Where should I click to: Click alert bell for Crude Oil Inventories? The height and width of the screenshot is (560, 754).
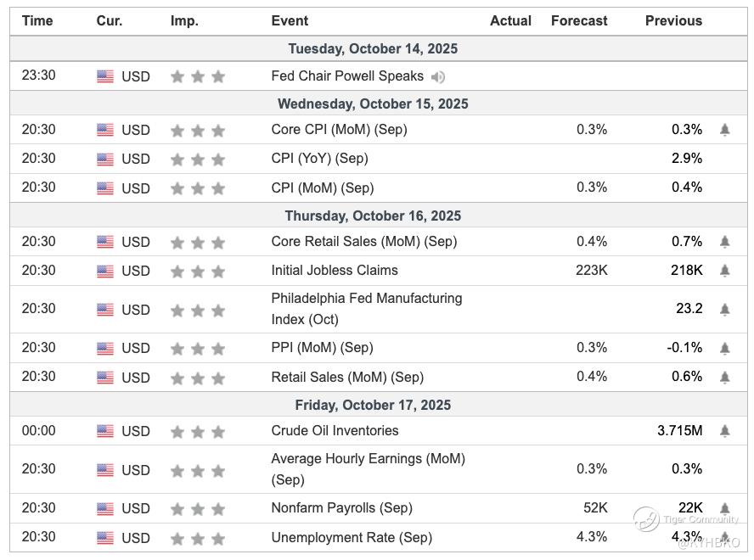pyautogui.click(x=724, y=431)
